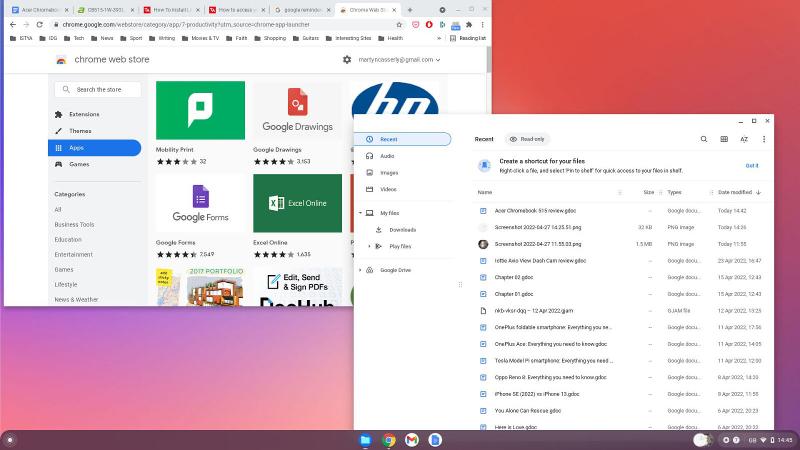The height and width of the screenshot is (450, 800).
Task: Select Apps in web store sidebar
Action: 94,147
